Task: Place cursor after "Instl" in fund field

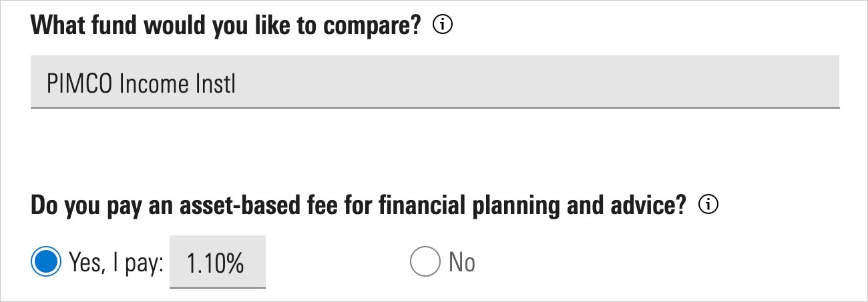Action: click(238, 84)
